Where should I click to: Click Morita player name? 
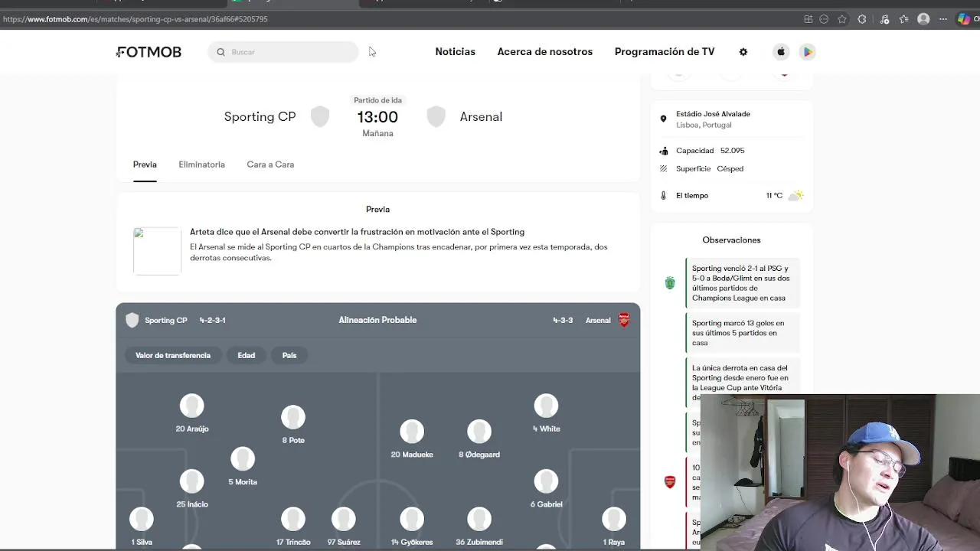coord(243,481)
